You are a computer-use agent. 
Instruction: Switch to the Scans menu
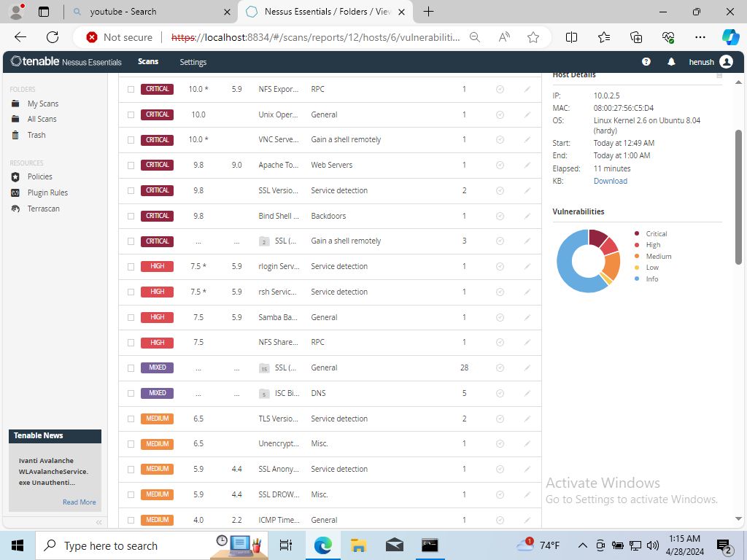pyautogui.click(x=148, y=62)
